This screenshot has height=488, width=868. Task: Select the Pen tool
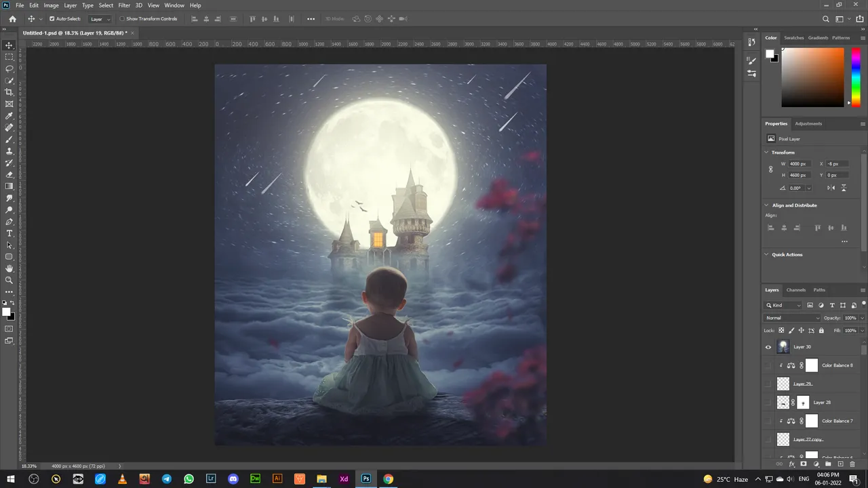(x=9, y=222)
